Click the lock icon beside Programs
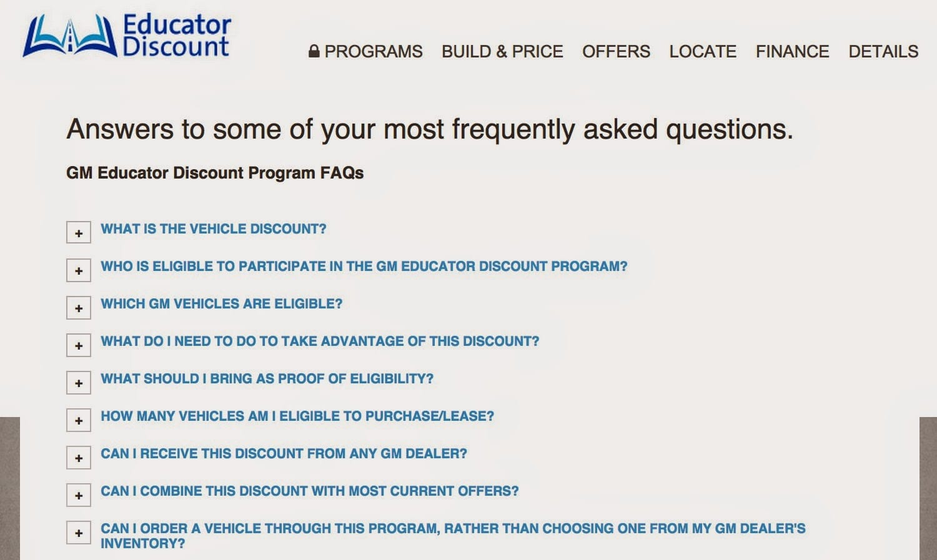Image resolution: width=937 pixels, height=560 pixels. coord(314,51)
